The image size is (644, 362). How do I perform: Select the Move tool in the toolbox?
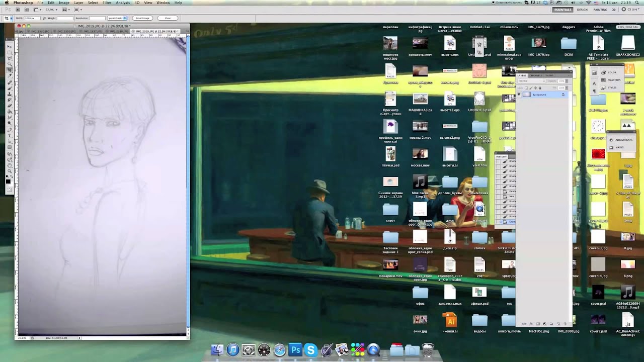[10, 47]
